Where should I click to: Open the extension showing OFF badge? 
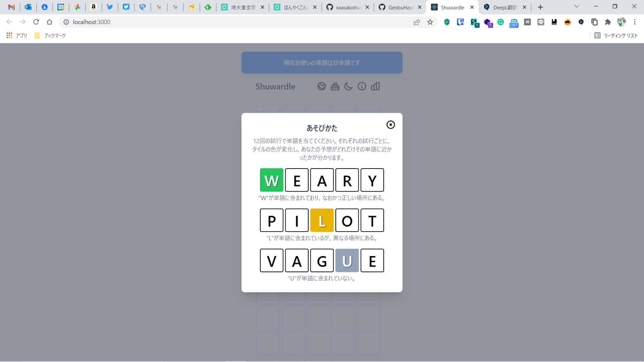point(514,23)
